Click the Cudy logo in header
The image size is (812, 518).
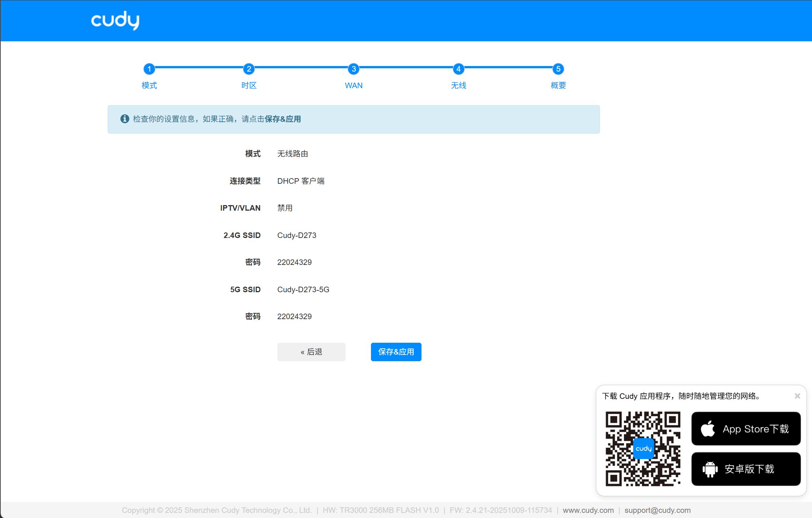pos(115,20)
